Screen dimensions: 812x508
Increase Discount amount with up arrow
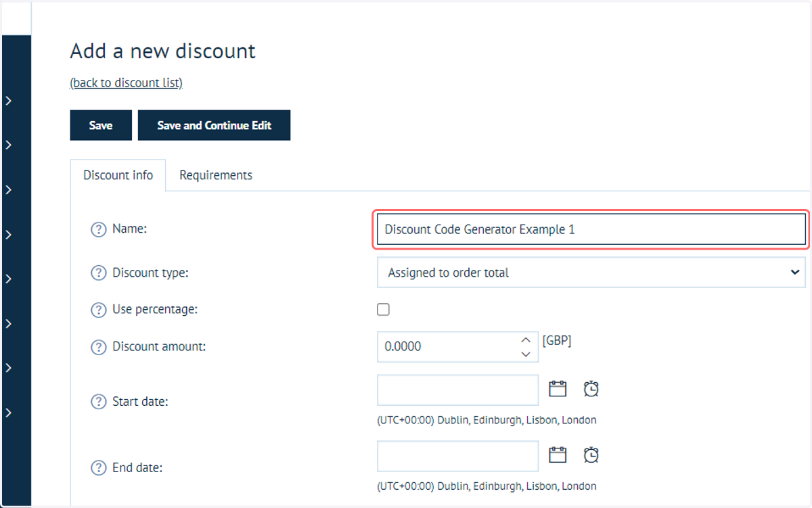[526, 340]
